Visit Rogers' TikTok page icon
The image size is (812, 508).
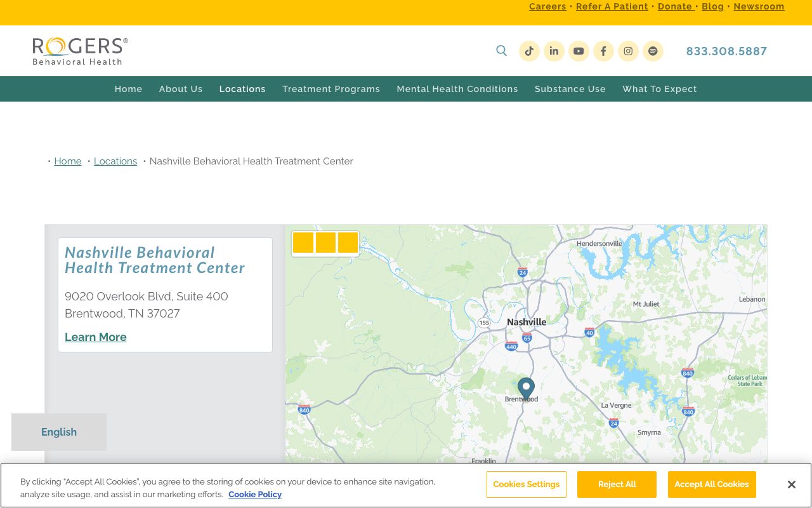(x=529, y=51)
